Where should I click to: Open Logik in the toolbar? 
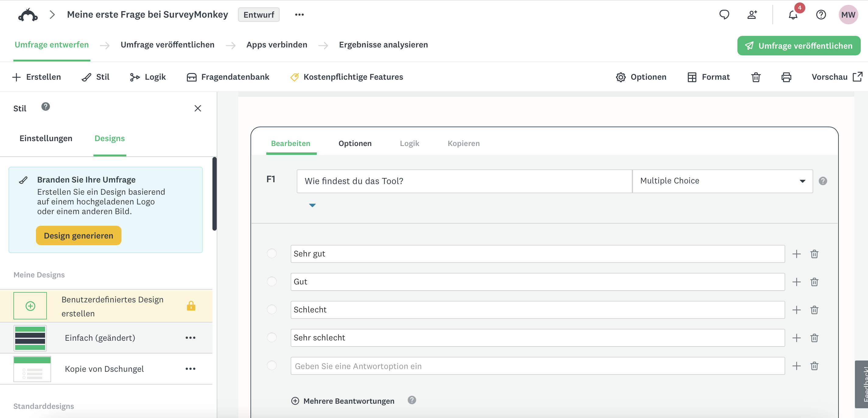click(148, 77)
